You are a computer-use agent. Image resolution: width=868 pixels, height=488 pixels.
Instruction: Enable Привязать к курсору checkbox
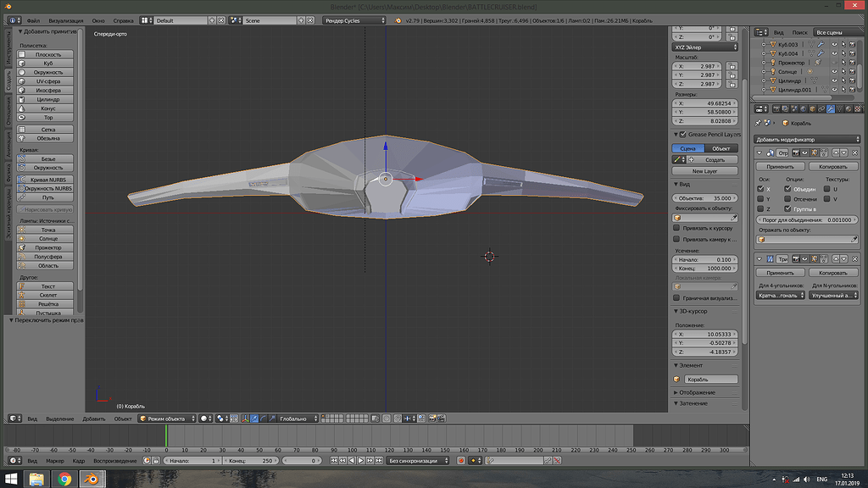(x=676, y=228)
